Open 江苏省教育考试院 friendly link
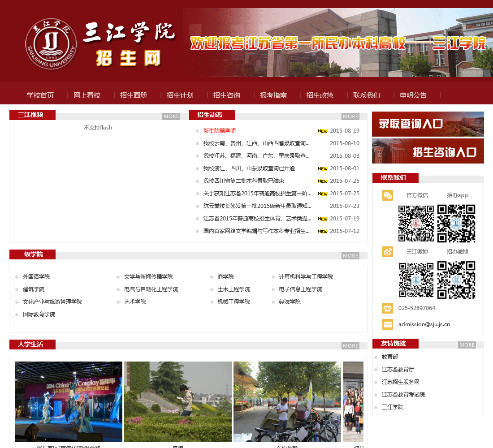Image resolution: width=493 pixels, height=448 pixels. [403, 395]
